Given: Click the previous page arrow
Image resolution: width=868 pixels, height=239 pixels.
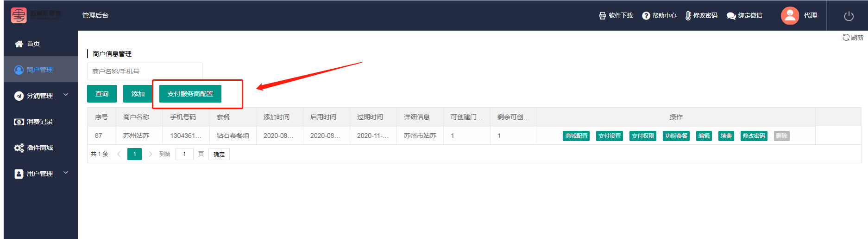Looking at the screenshot, I should click(x=119, y=154).
